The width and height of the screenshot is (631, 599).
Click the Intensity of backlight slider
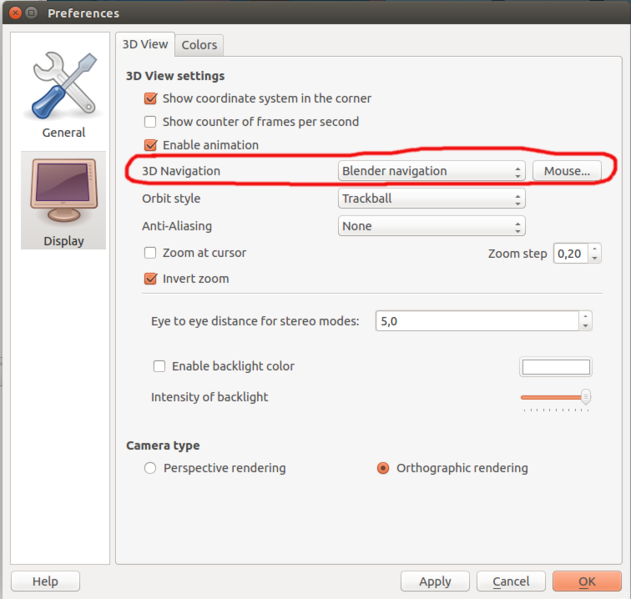pos(555,397)
